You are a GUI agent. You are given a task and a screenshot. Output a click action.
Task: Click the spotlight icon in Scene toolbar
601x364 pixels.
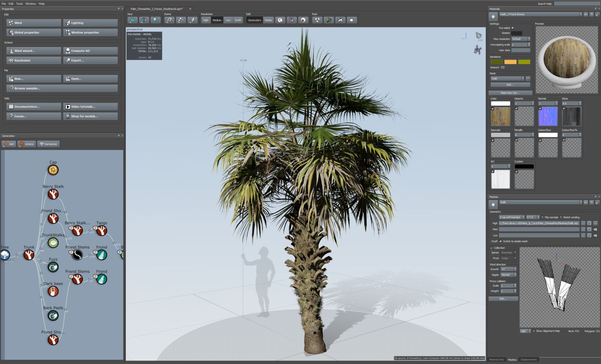pyautogui.click(x=192, y=20)
